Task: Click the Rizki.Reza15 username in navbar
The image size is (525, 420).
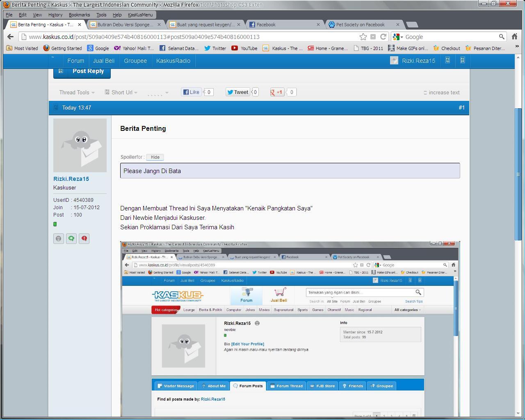Action: (x=418, y=61)
